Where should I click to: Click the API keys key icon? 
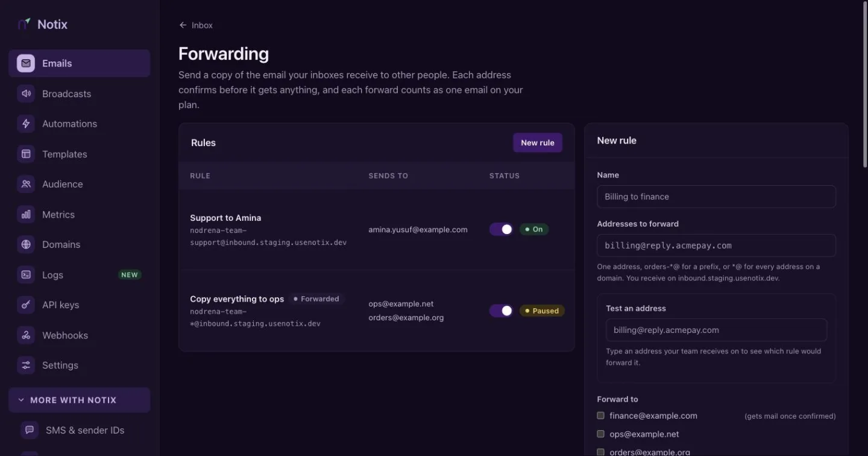(26, 305)
